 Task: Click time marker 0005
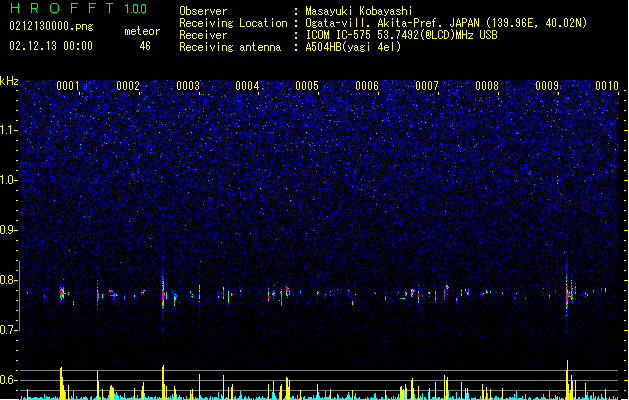point(307,85)
